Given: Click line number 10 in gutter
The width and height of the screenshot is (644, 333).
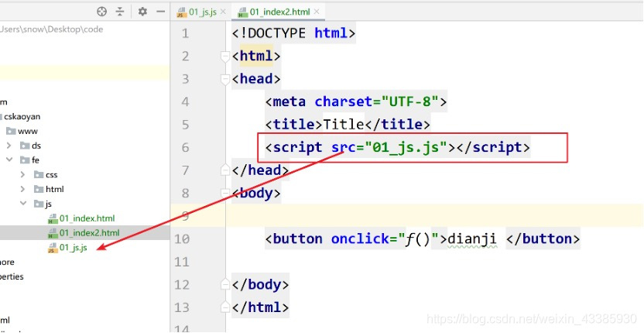Looking at the screenshot, I should (182, 239).
